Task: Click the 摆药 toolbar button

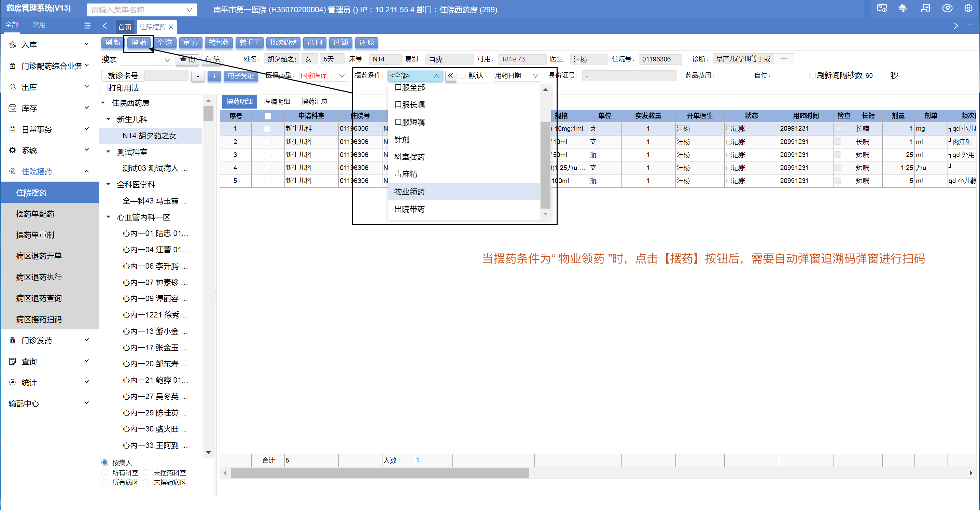Action: 139,43
